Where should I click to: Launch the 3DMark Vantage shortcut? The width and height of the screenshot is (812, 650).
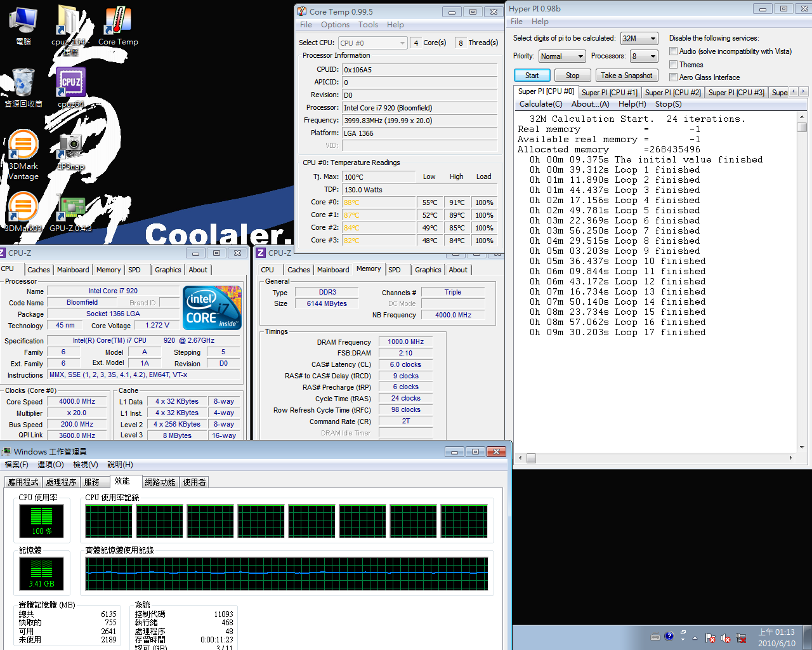pos(23,156)
